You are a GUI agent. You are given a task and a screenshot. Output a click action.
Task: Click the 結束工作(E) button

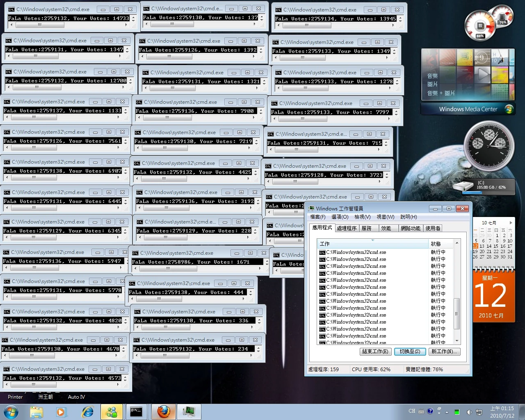375,352
